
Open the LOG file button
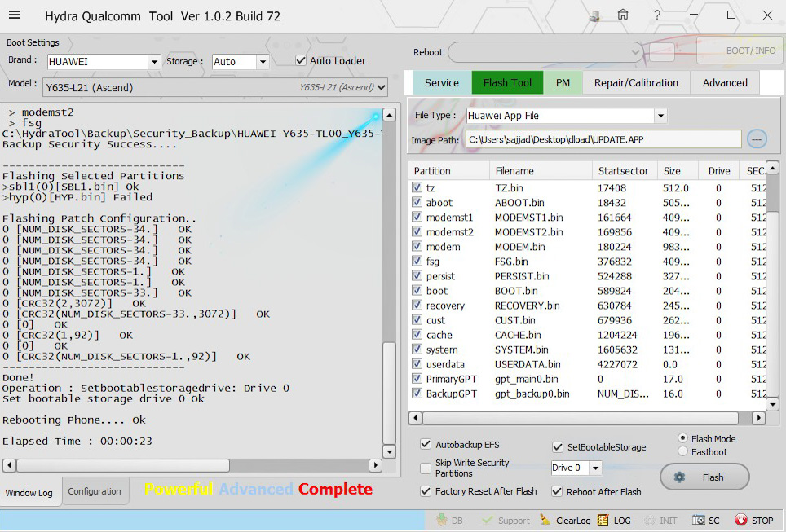[x=614, y=521]
